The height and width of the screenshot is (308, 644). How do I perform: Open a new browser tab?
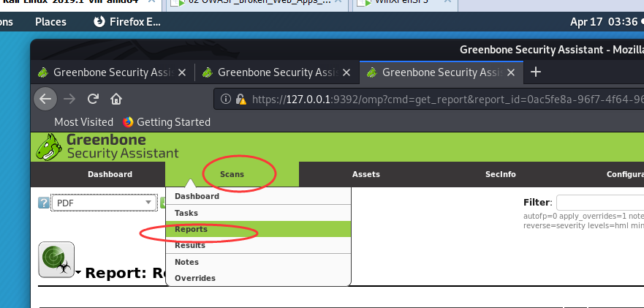point(535,72)
